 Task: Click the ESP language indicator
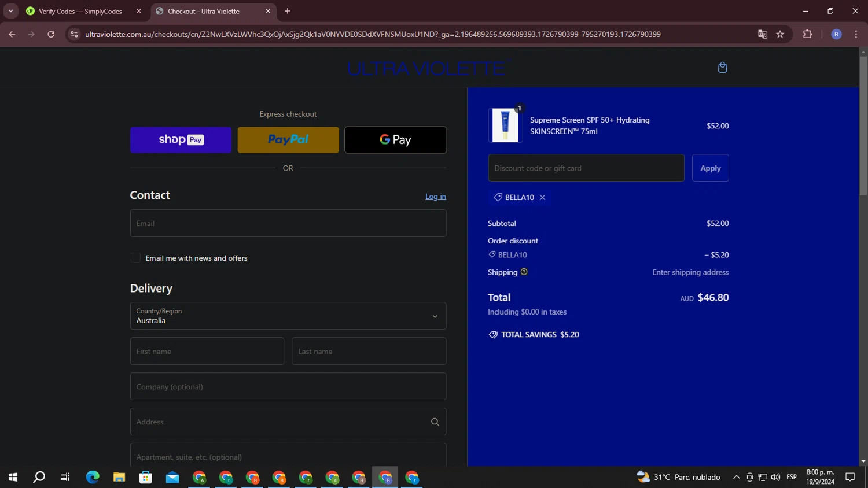coord(792,477)
